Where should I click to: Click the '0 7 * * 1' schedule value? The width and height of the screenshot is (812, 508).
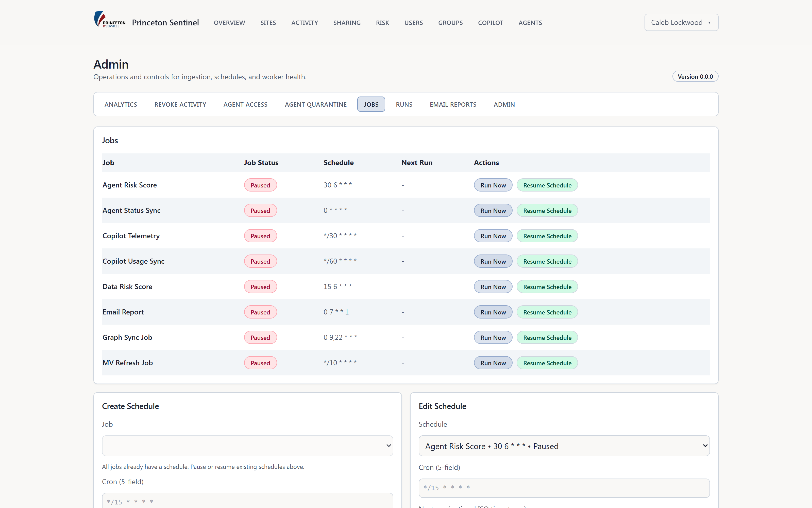336,312
